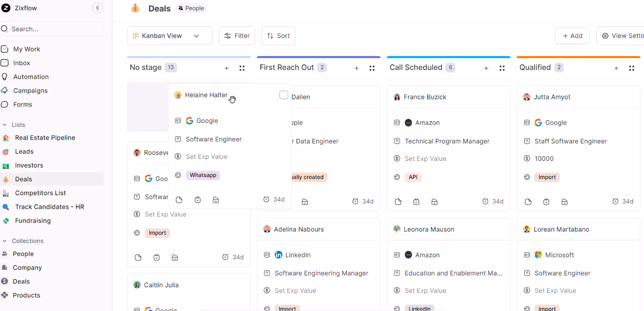Screen dimensions: 644x311
Task: Open tasks icon on Helaine Halter card
Action: [x=198, y=200]
